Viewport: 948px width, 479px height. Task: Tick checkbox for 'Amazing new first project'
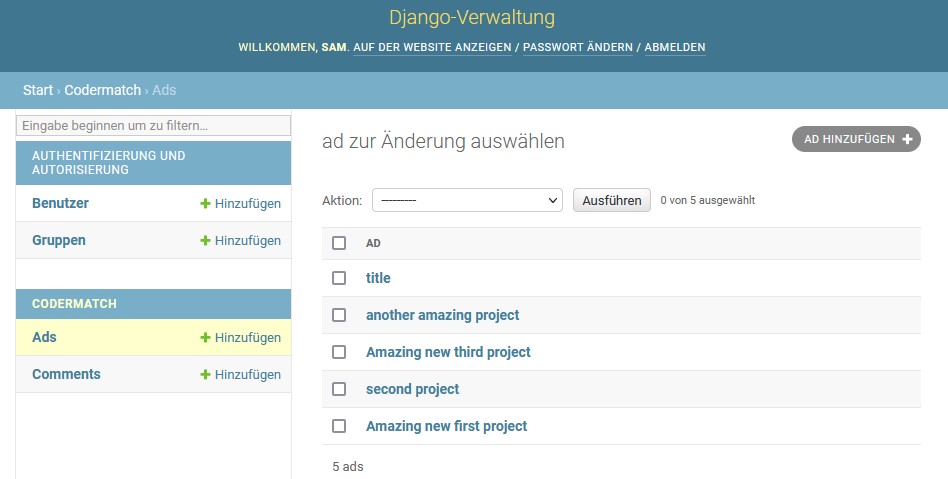point(339,426)
